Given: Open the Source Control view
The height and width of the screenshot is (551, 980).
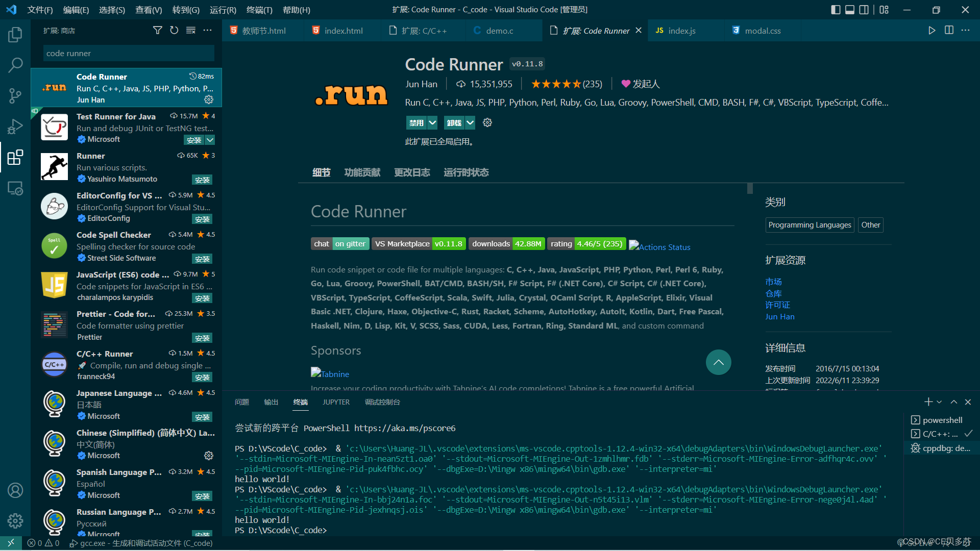Looking at the screenshot, I should coord(15,96).
